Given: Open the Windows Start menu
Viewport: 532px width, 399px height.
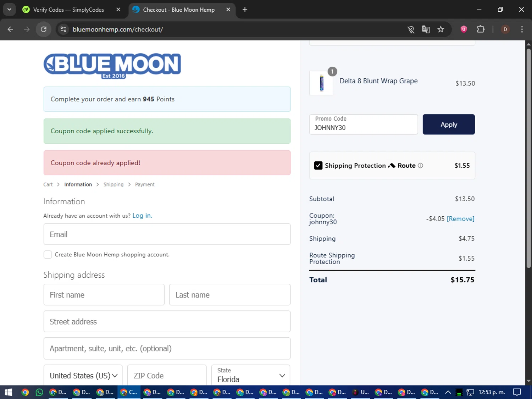Looking at the screenshot, I should pyautogui.click(x=9, y=392).
